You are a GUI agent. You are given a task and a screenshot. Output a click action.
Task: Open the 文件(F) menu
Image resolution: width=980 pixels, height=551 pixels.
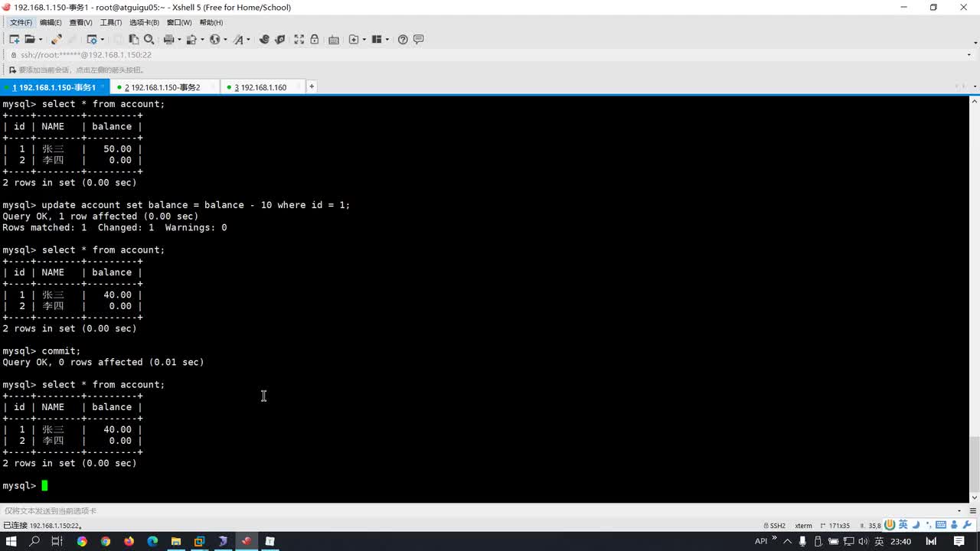(21, 22)
